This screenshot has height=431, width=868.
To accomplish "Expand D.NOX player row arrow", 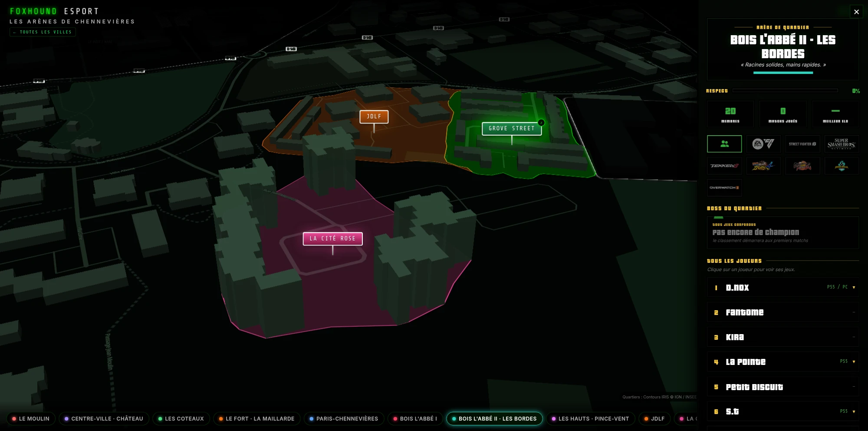I will coord(854,287).
